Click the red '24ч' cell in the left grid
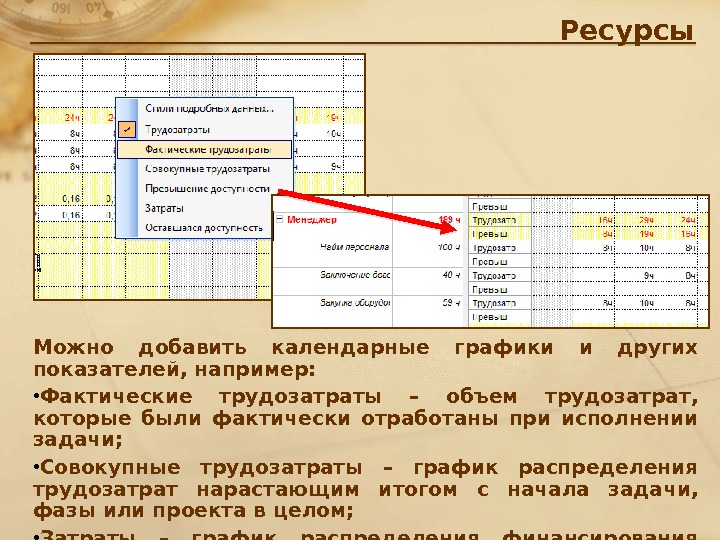Viewport: 720px width, 540px height. pos(72,118)
